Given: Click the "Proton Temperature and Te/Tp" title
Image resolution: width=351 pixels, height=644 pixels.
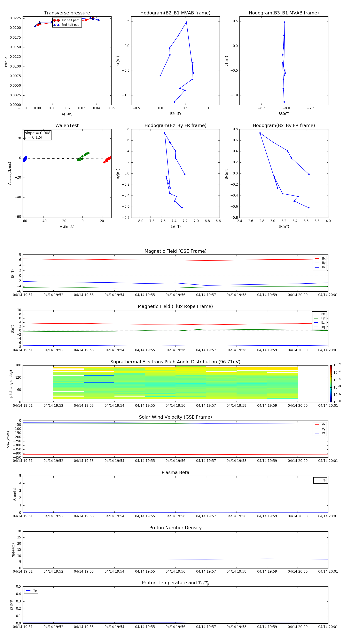Looking at the screenshot, I should click(x=175, y=583).
